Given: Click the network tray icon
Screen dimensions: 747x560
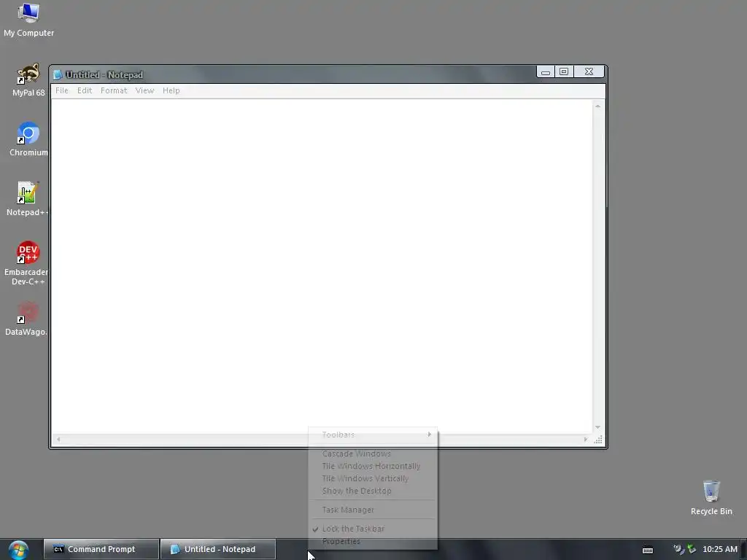Looking at the screenshot, I should pos(692,549).
